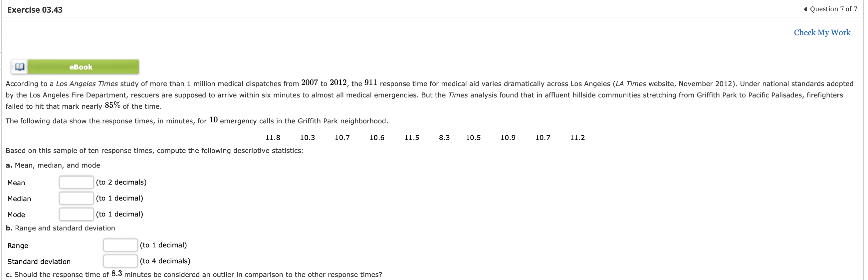868x280 pixels.
Task: Click the Range answer input box
Action: [x=120, y=245]
